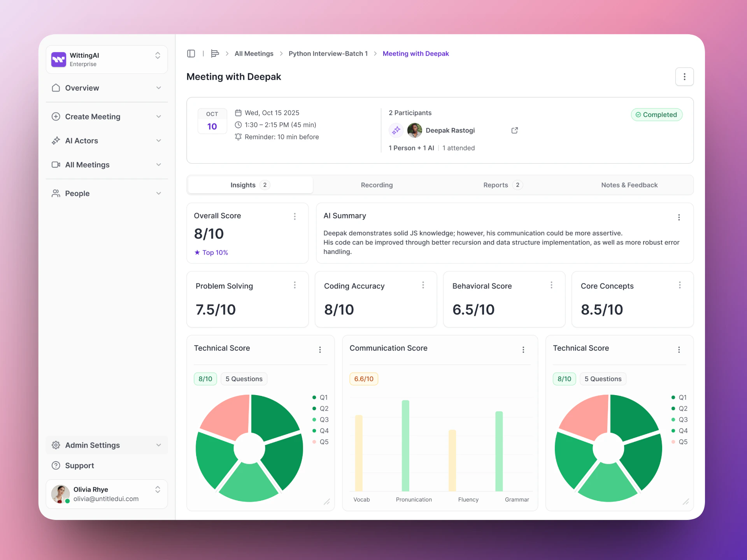Screen dimensions: 747x560
Task: Switch to the Notes & Feedback tab
Action: 629,185
